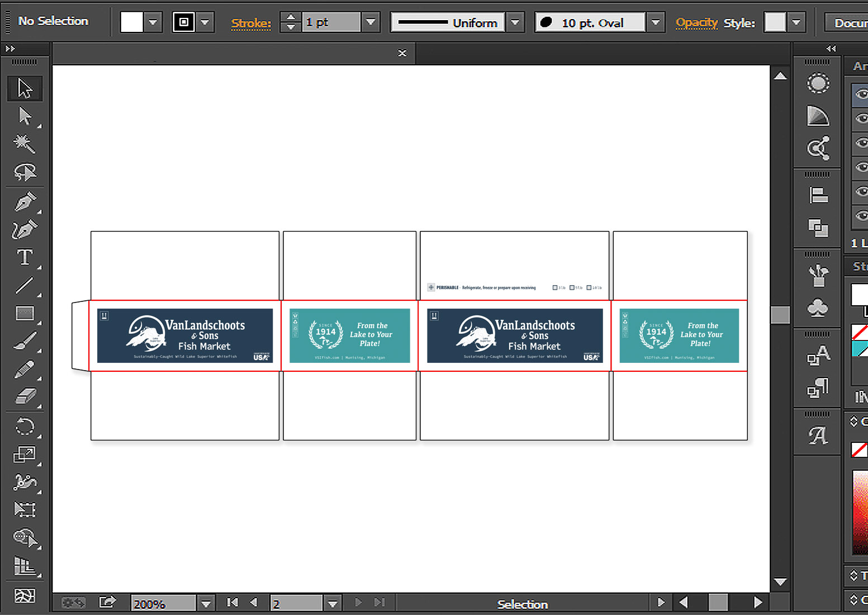868x615 pixels.
Task: Open the 10 pt. Oval brush dropdown
Action: (x=656, y=23)
